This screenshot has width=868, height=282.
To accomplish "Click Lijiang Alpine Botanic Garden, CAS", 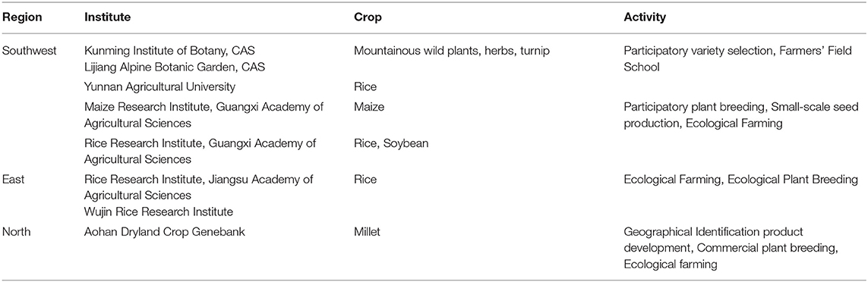I will coord(175,67).
